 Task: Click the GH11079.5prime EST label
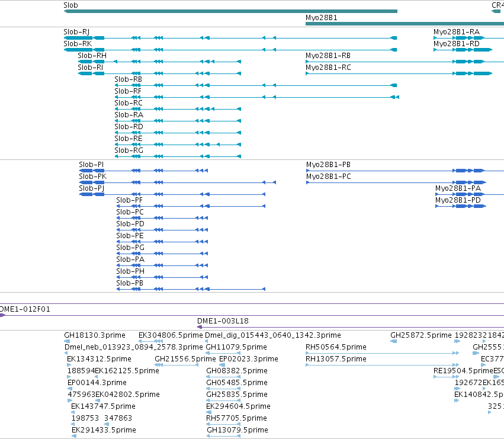coord(236,347)
